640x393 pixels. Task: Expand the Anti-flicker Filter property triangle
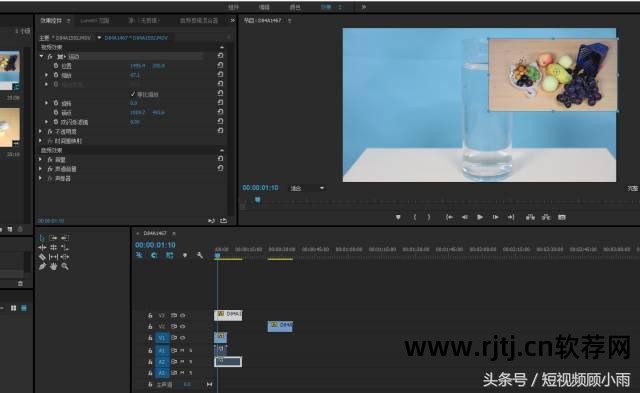click(x=46, y=122)
